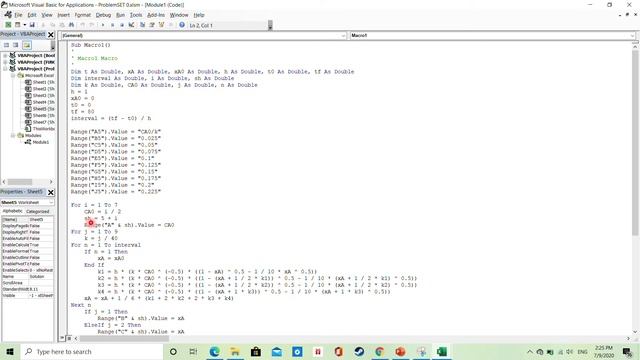Image resolution: width=640 pixels, height=360 pixels.
Task: Open the View menu
Action: tap(47, 15)
